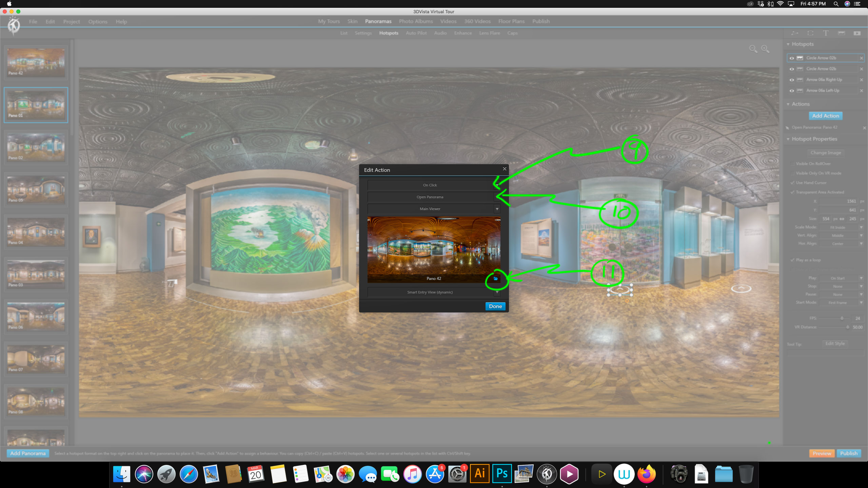The image size is (868, 488).
Task: Open the Main Viewer dropdown
Action: (x=434, y=209)
